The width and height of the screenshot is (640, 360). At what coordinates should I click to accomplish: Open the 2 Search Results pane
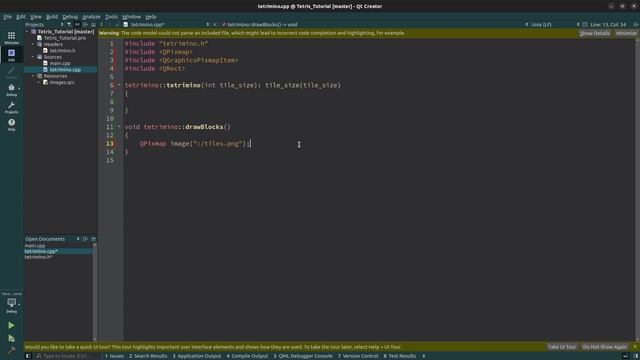coord(148,356)
